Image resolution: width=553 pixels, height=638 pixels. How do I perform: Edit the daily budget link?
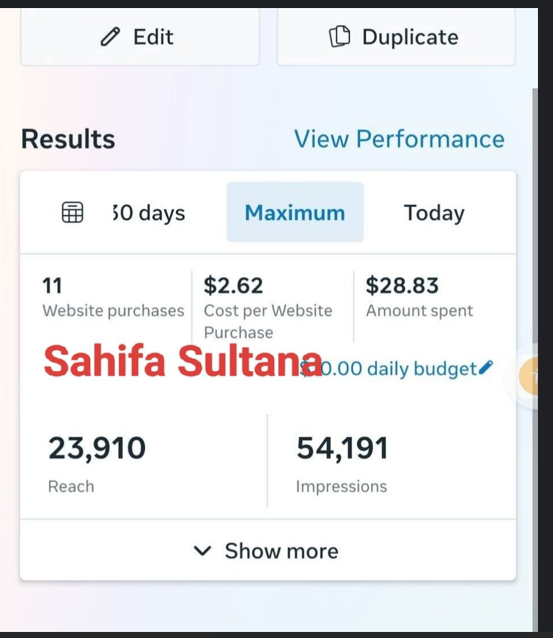coord(397,369)
